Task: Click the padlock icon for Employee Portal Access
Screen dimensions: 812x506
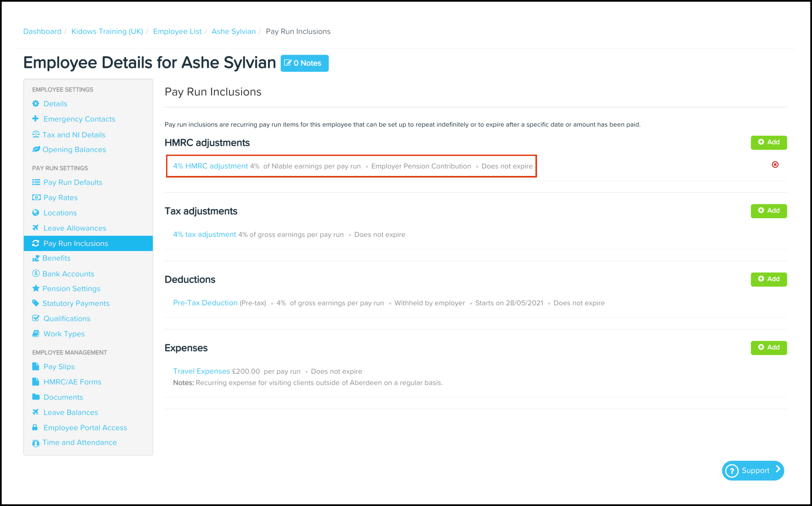Action: tap(35, 427)
